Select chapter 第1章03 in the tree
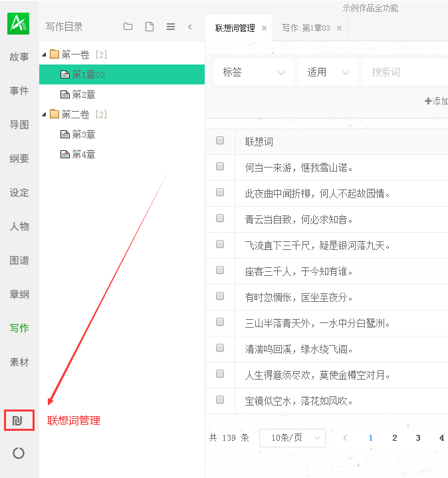Viewport: 448px width, 478px height. (x=122, y=74)
